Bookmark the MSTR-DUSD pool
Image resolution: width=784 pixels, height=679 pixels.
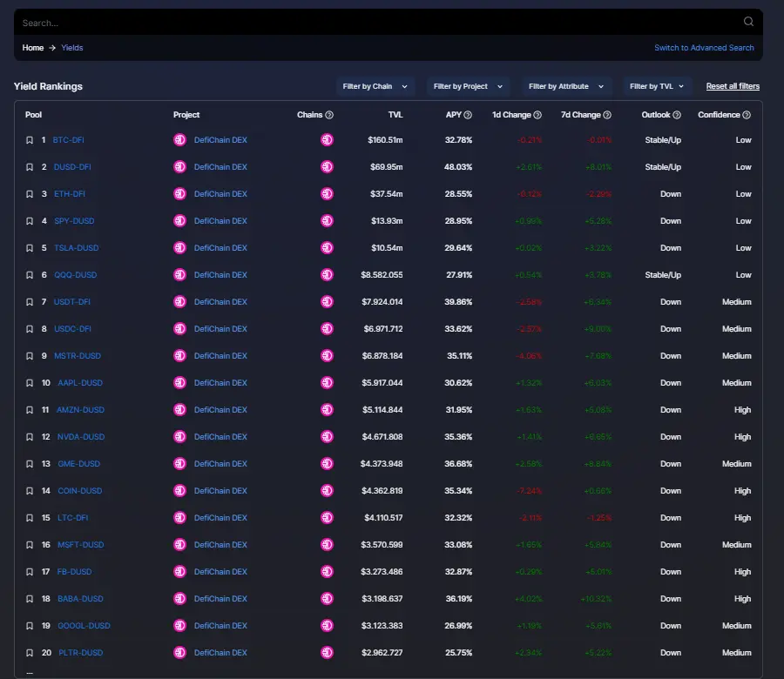pyautogui.click(x=30, y=356)
